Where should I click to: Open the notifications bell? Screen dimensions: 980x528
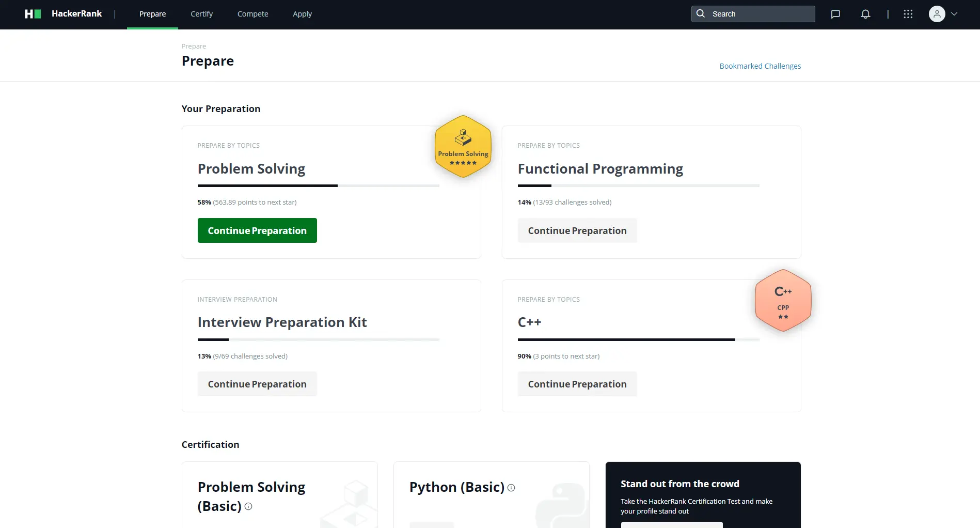(x=865, y=14)
